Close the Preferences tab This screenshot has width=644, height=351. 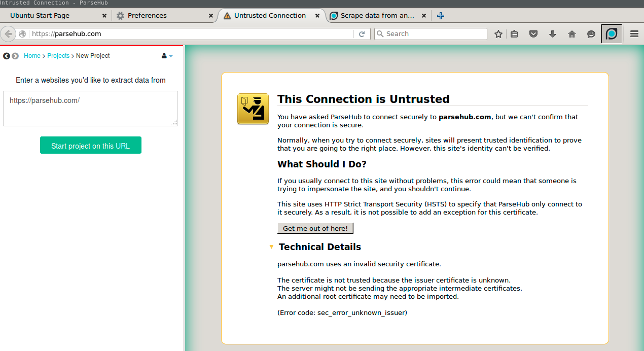pyautogui.click(x=211, y=16)
